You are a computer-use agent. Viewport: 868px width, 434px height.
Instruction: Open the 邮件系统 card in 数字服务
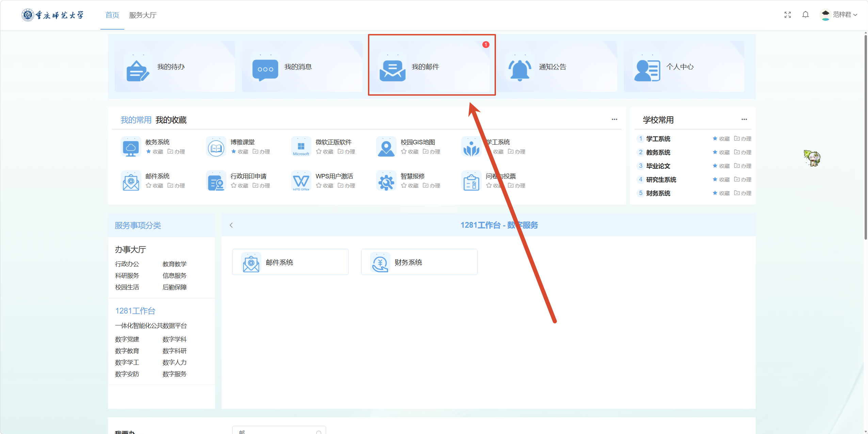290,262
